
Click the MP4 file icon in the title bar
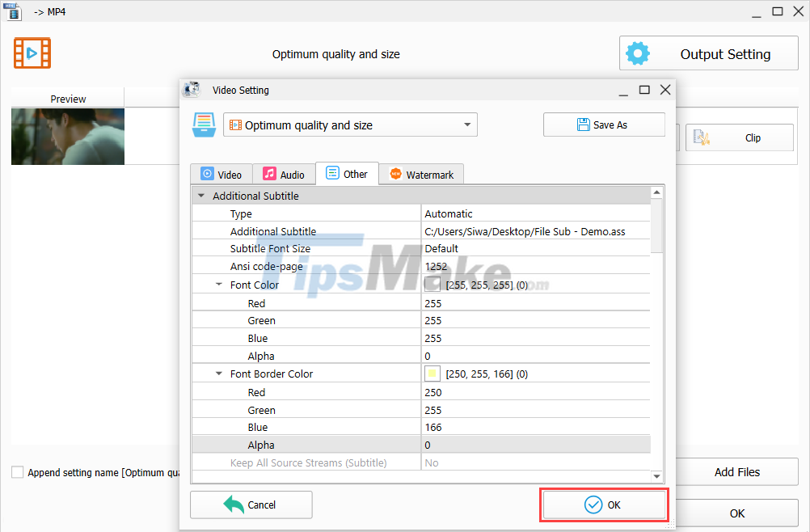coord(13,11)
